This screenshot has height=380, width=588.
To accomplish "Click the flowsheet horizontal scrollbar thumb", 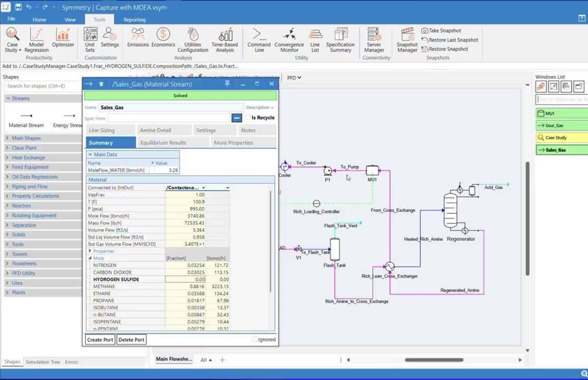I will pos(434,360).
